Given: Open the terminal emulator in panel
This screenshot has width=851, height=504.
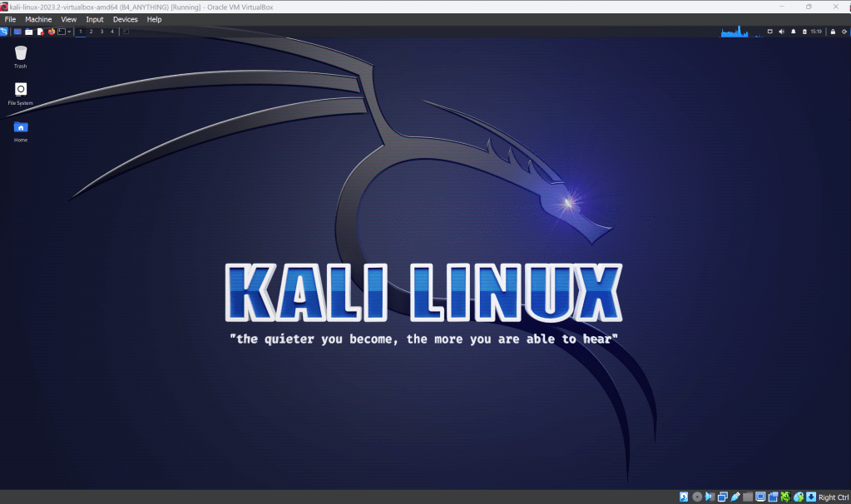Looking at the screenshot, I should pos(62,32).
